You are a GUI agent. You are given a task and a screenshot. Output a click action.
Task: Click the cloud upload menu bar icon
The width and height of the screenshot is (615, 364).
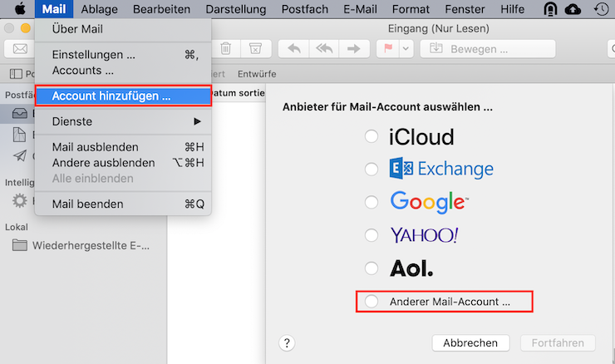tap(573, 9)
